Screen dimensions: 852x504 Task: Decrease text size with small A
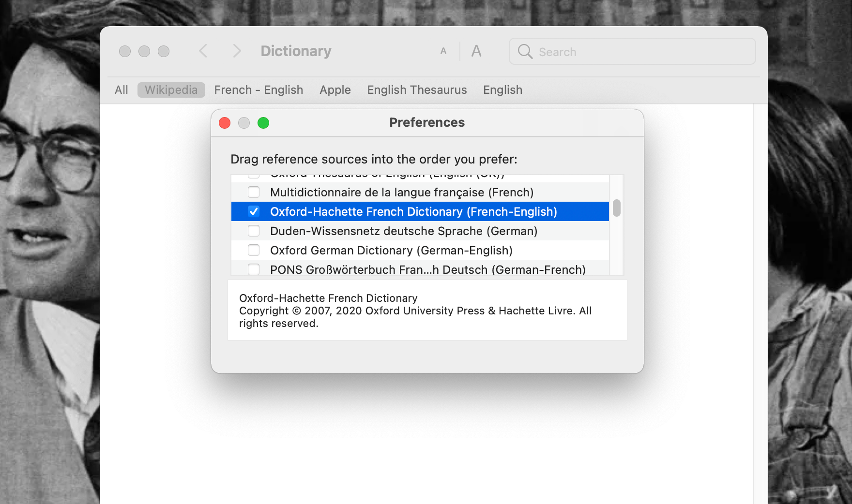pyautogui.click(x=443, y=51)
